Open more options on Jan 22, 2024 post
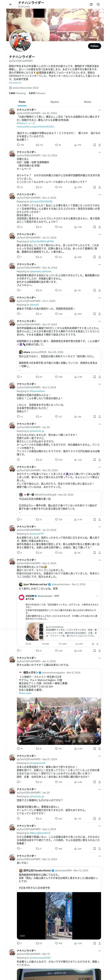Viewport: 110px width, 980px height. point(100,110)
